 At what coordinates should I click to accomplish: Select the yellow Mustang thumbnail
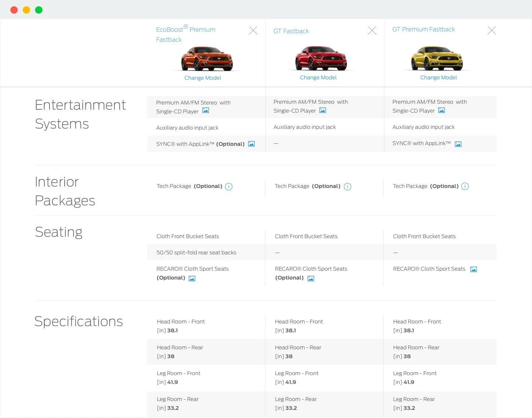(437, 58)
